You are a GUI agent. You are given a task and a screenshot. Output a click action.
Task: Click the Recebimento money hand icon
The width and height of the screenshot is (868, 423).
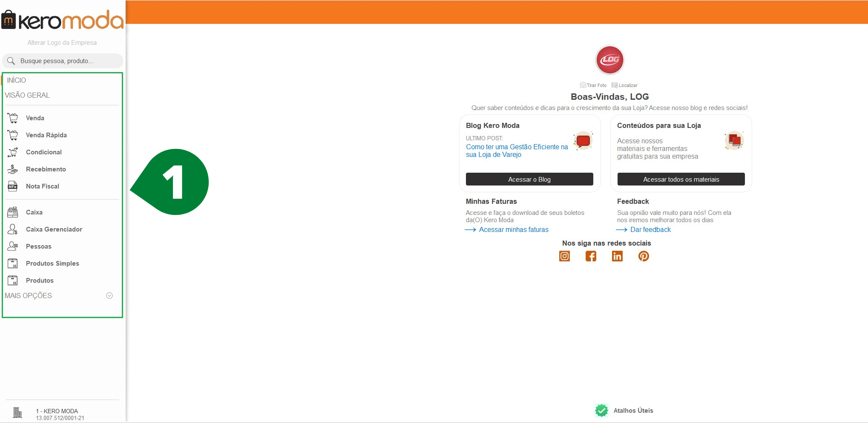pyautogui.click(x=13, y=169)
